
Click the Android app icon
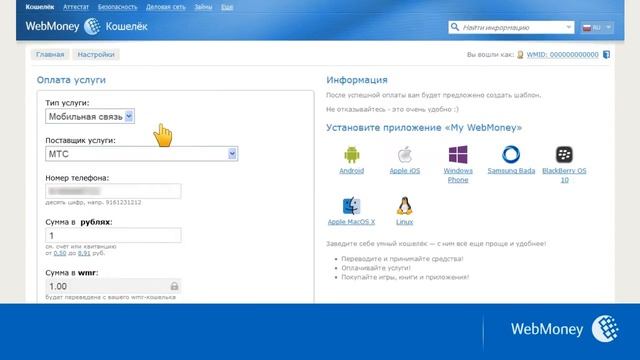click(x=351, y=155)
